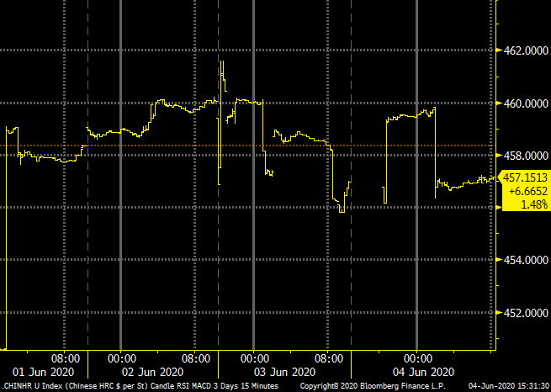Click the 03 Jun 2020 date label
Viewport: 551px width, 392px height.
pyautogui.click(x=286, y=372)
